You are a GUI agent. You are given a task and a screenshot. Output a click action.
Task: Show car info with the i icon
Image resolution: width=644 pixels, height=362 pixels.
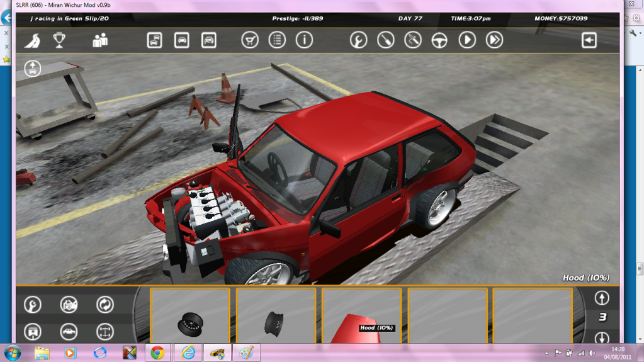tap(304, 40)
